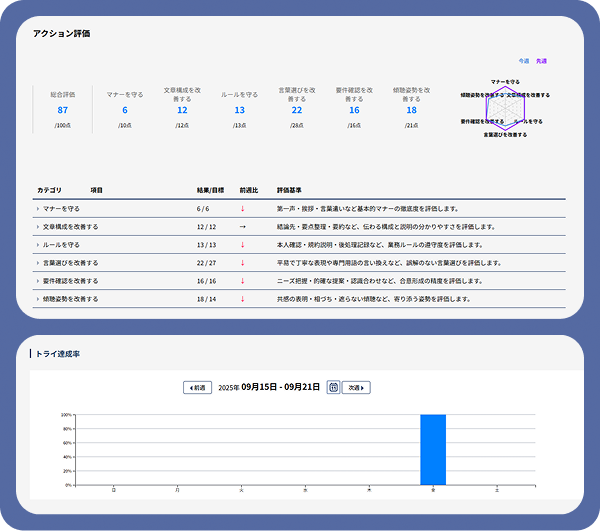Click the down arrow in マナーを守る row
The width and height of the screenshot is (600, 531).
pyautogui.click(x=241, y=209)
